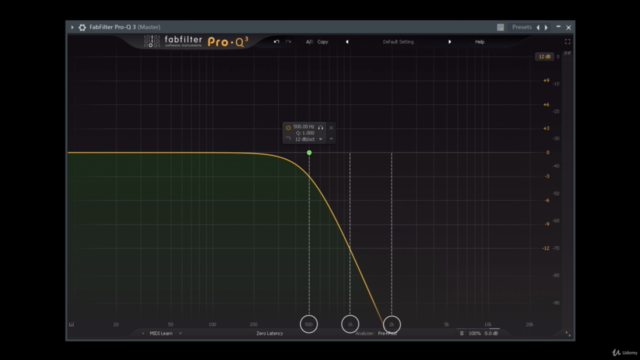Click the +6 dB scale label

click(x=546, y=104)
